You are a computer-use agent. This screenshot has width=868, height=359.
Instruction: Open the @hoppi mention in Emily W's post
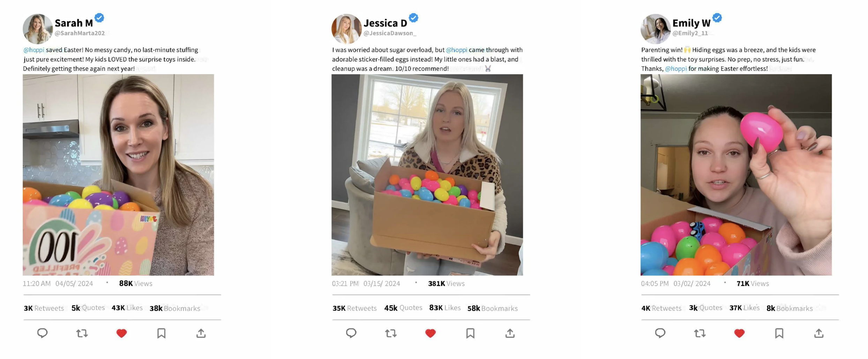pyautogui.click(x=676, y=69)
